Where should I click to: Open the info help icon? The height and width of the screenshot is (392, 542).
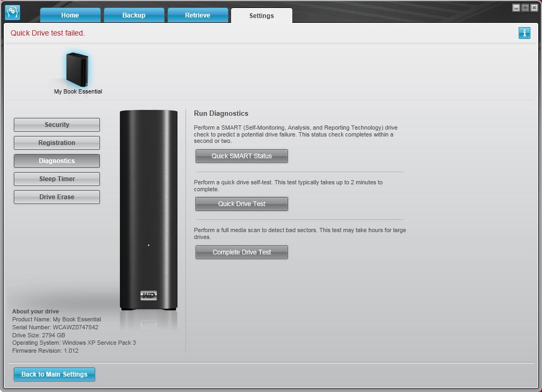(x=524, y=33)
